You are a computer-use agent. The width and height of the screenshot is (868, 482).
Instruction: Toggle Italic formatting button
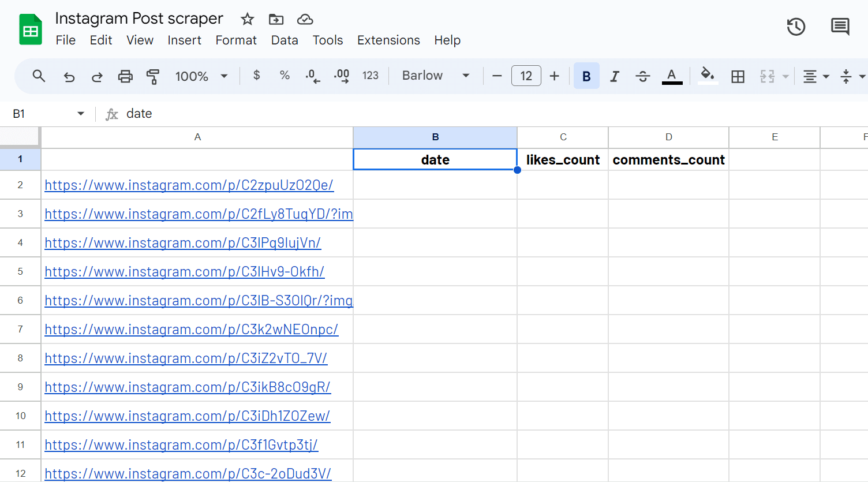tap(615, 76)
